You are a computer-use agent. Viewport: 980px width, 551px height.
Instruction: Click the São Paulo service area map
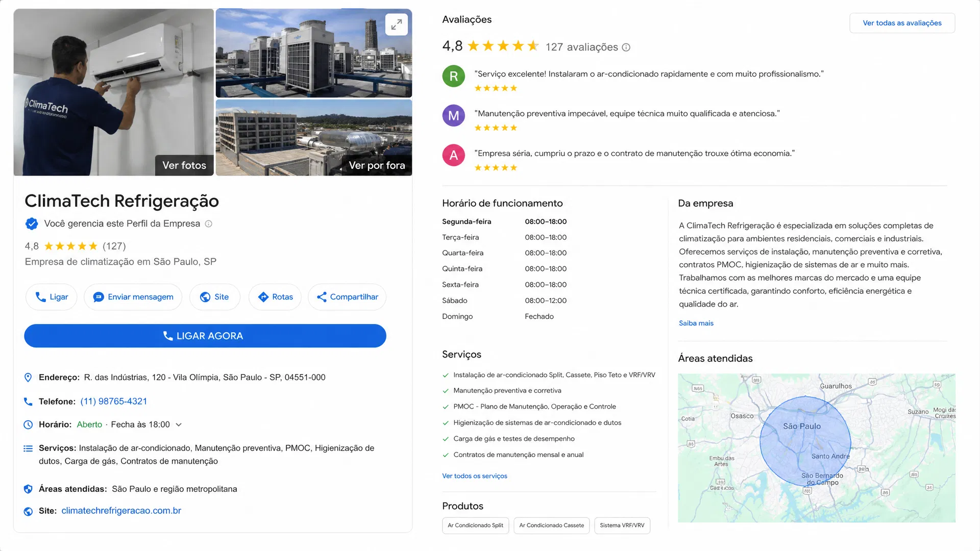pos(816,448)
